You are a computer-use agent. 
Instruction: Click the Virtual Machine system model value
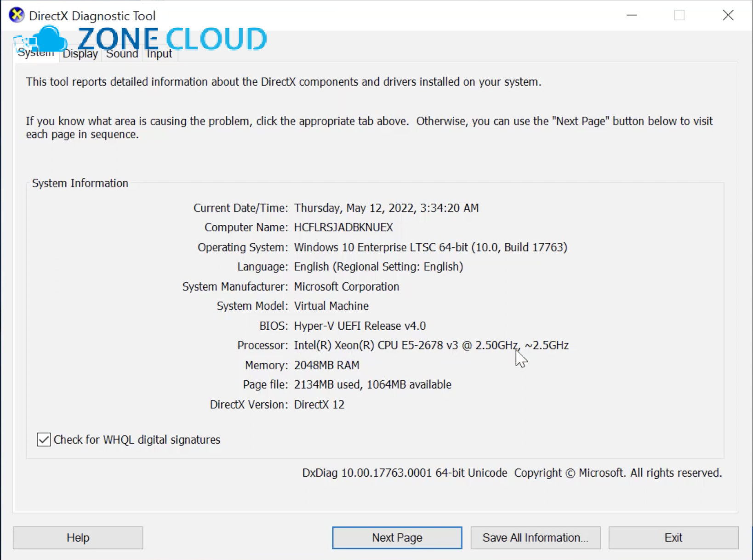pyautogui.click(x=331, y=306)
